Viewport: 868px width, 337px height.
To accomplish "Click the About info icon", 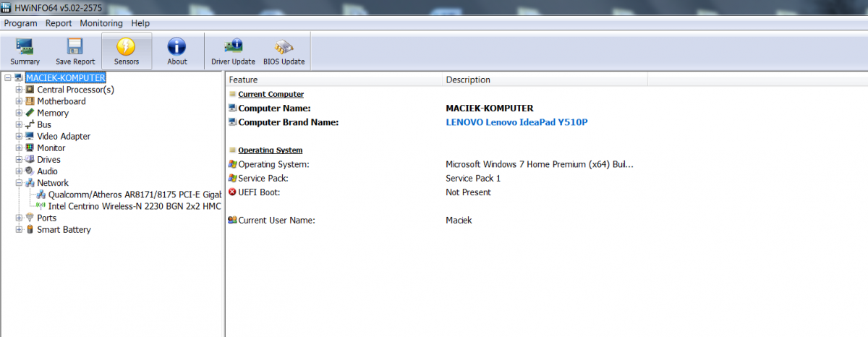I will click(x=177, y=47).
